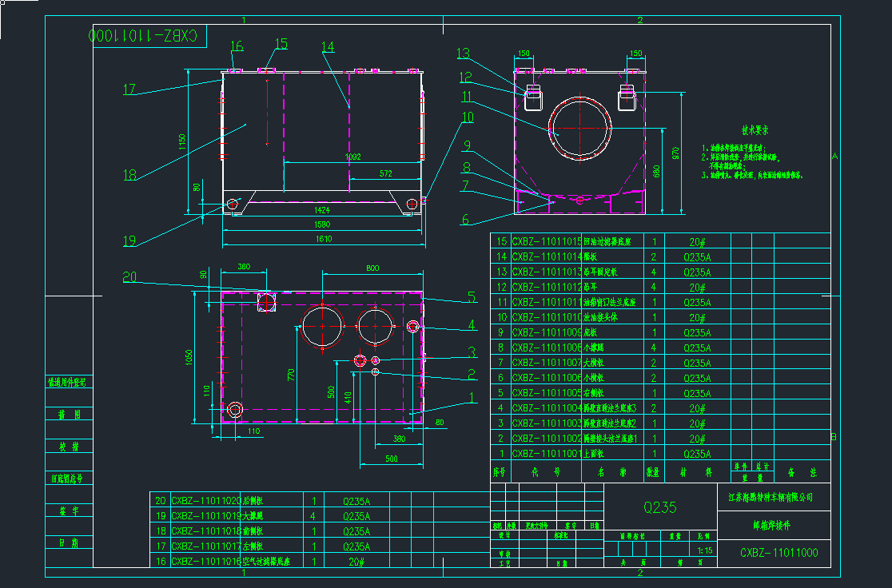Screen dimensions: 892x588
Task: Select the large Q235 material text
Action: click(x=660, y=507)
